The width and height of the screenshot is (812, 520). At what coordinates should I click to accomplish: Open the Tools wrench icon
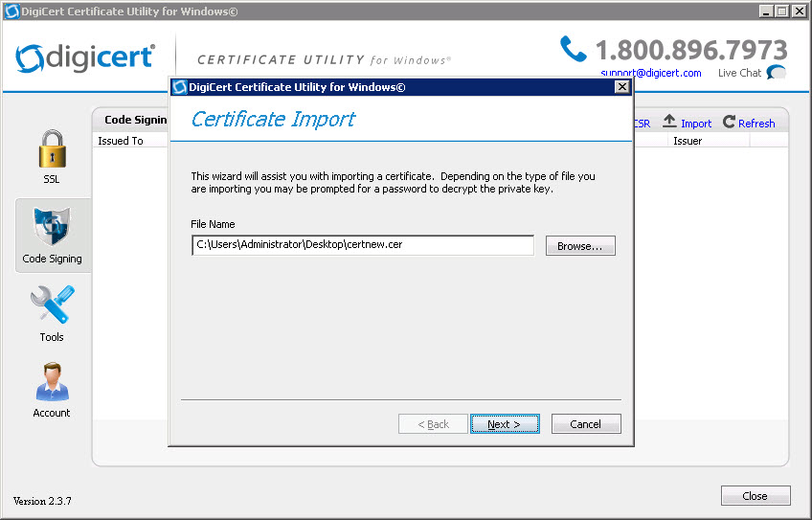coord(52,306)
